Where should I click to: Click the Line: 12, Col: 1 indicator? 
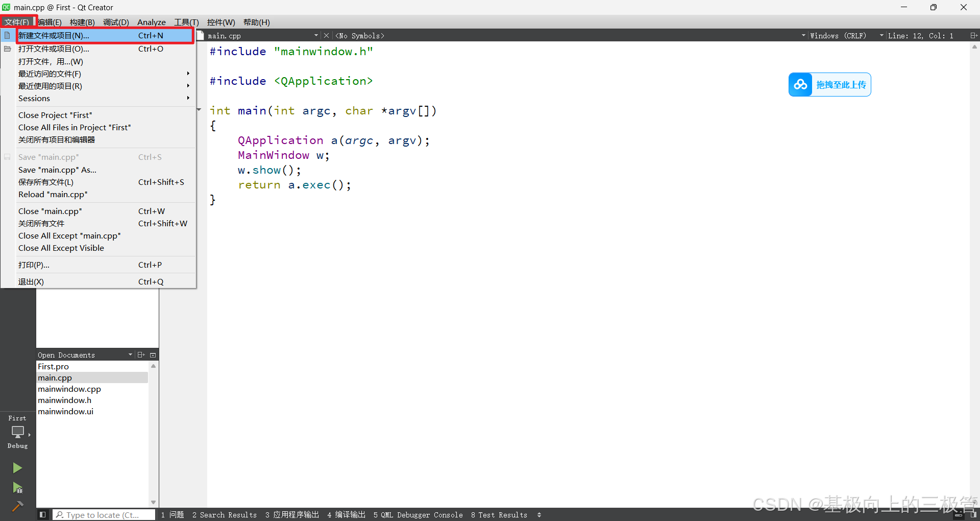pos(921,36)
